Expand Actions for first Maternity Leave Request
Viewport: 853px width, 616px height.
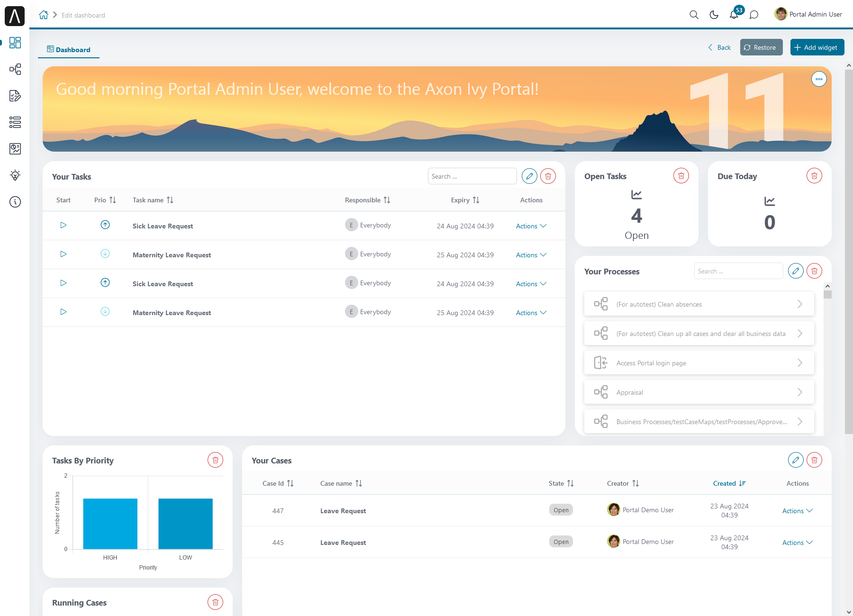point(531,255)
